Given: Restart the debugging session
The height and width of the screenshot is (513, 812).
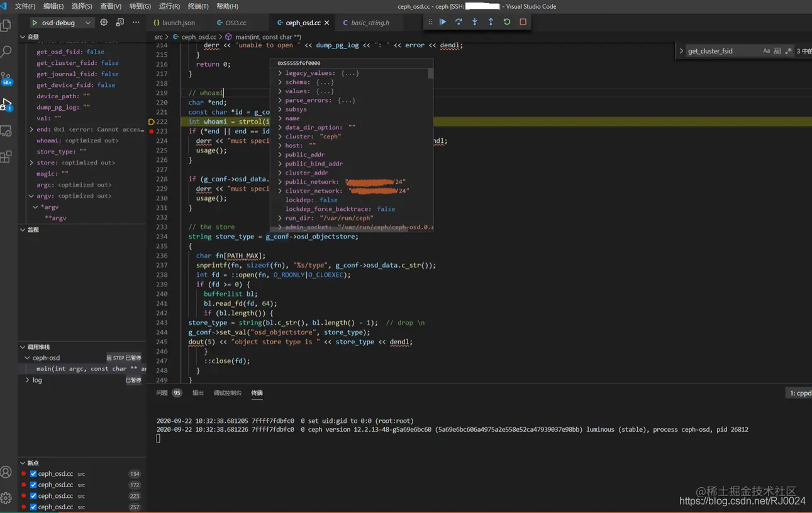Looking at the screenshot, I should (507, 22).
